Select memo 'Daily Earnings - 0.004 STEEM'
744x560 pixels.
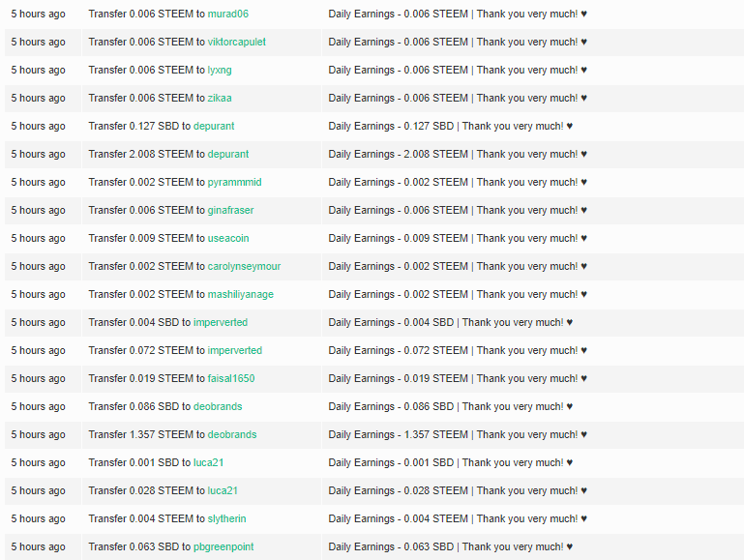(x=398, y=518)
